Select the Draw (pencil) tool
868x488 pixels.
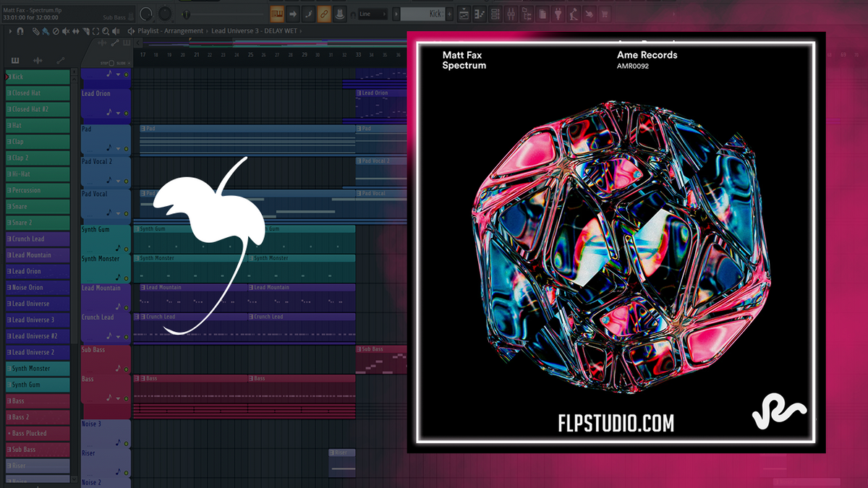[36, 30]
